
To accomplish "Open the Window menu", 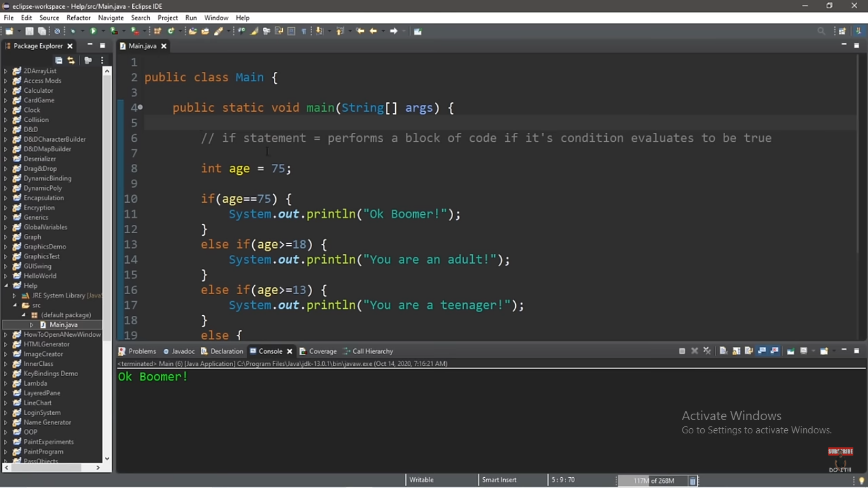I will point(216,18).
